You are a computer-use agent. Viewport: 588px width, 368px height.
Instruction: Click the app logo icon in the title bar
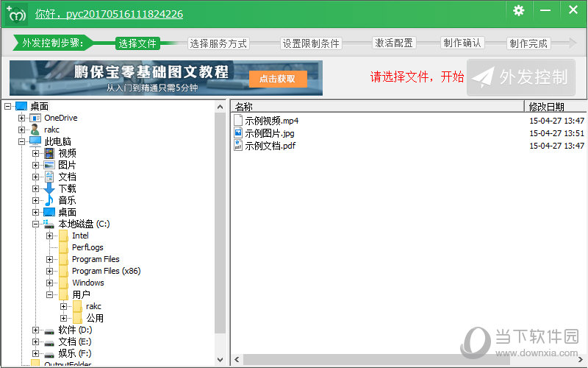coord(16,14)
